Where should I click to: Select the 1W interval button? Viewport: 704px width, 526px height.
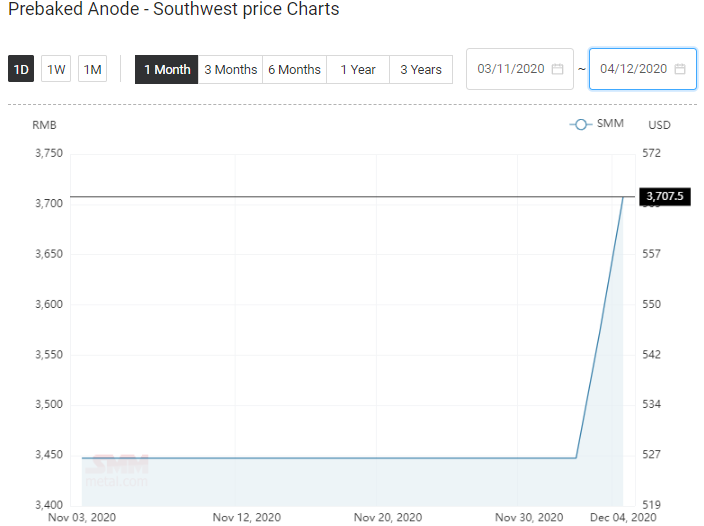point(57,69)
